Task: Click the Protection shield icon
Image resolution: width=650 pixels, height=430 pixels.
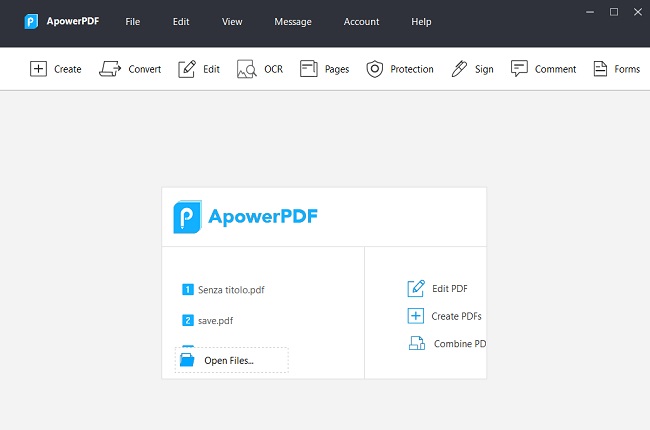Action: 374,69
